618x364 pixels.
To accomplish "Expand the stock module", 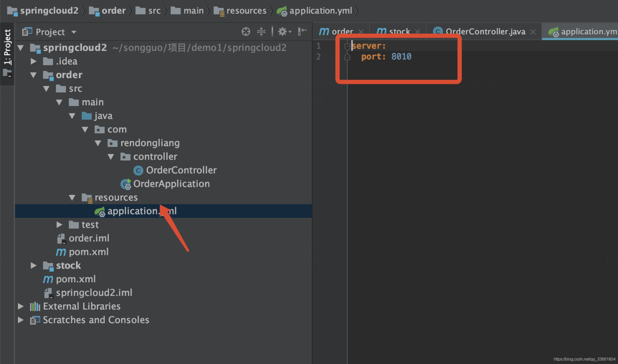I will (x=34, y=265).
